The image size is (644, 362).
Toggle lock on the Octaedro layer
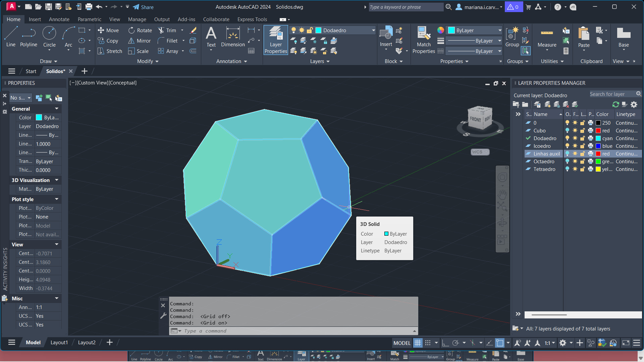pos(583,162)
